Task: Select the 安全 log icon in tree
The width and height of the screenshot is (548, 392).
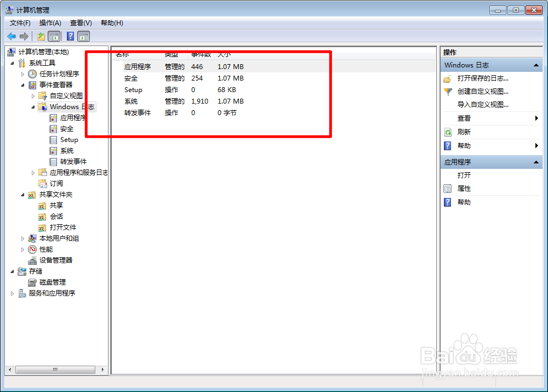Action: pos(53,129)
